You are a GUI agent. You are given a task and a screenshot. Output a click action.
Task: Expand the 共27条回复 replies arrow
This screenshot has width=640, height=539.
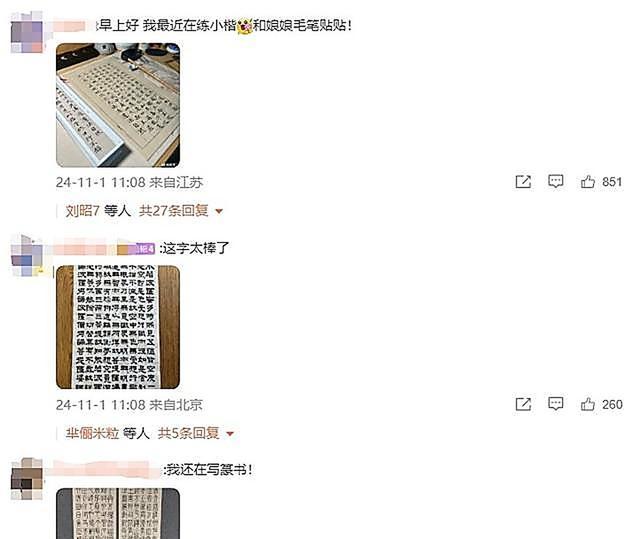(x=219, y=211)
